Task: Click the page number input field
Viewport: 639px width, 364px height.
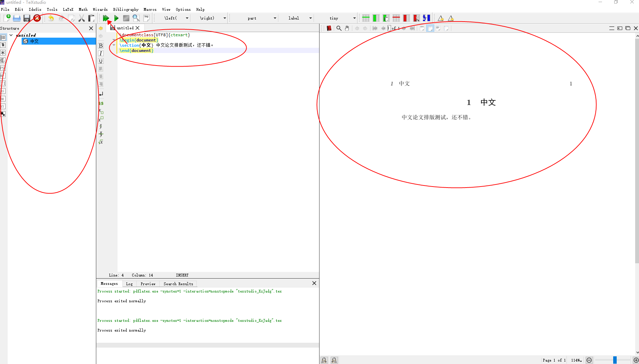Action: click(x=390, y=28)
